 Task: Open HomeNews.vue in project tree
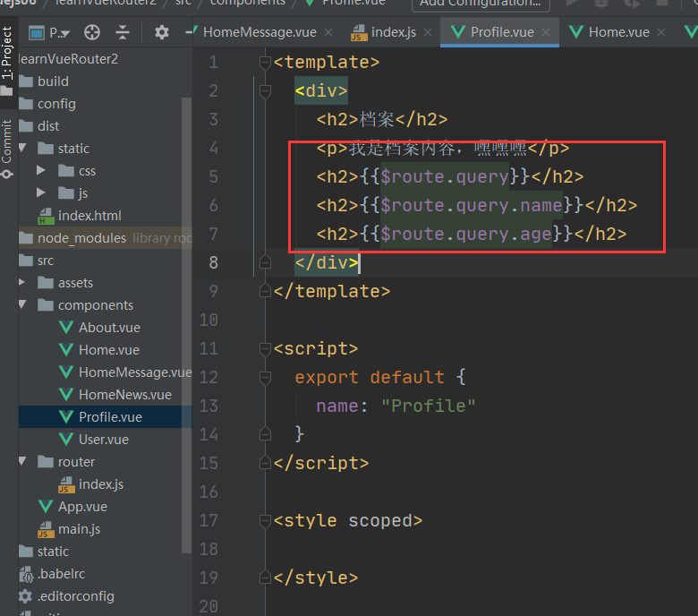click(x=125, y=395)
